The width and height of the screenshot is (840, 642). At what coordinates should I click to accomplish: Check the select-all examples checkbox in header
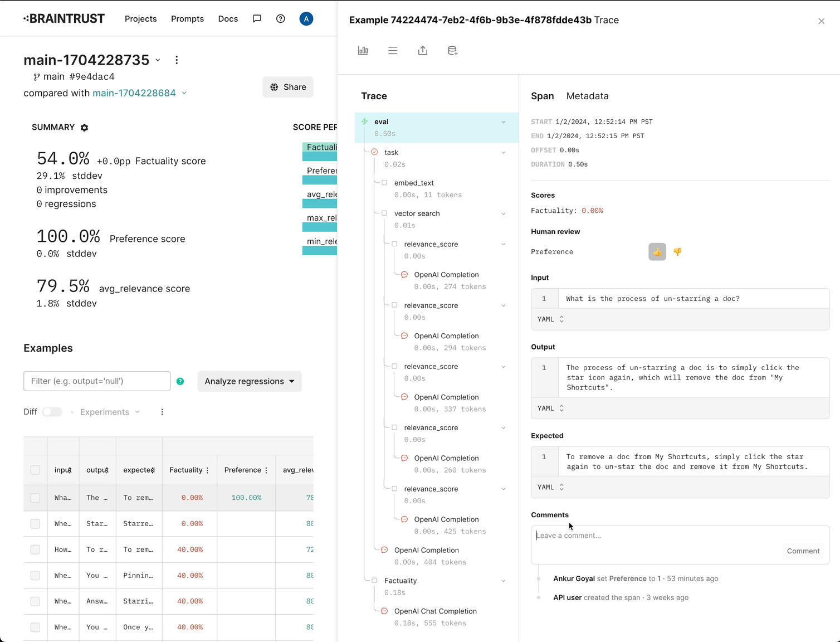[35, 470]
